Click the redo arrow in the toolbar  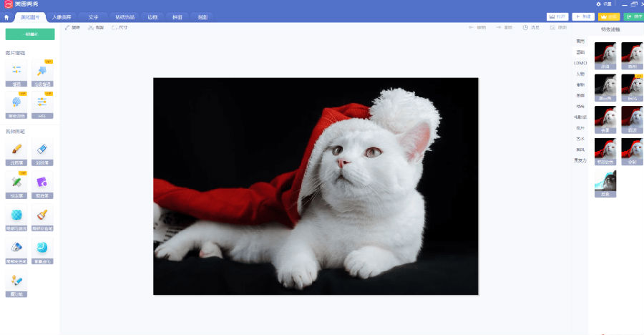tap(504, 27)
